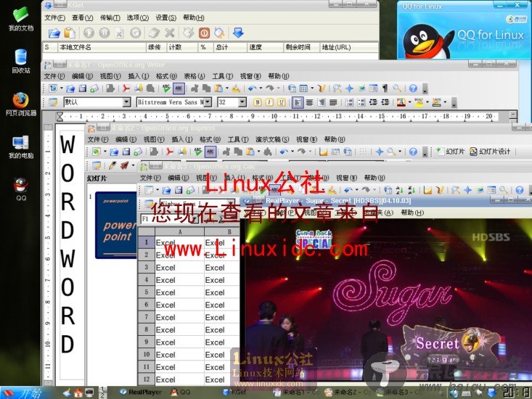Screen dimensions: 532x399
Task: Open Writer's table insert dropdown arrow
Action: pos(312,89)
